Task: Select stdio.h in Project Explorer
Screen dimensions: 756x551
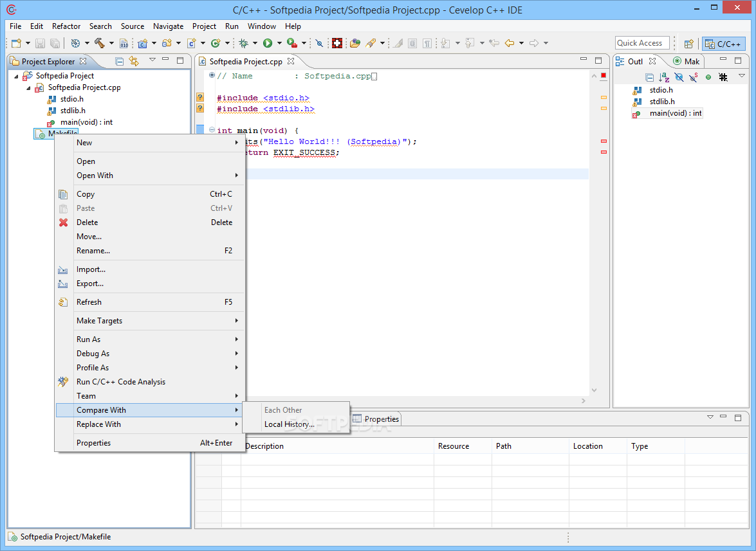Action: coord(72,99)
